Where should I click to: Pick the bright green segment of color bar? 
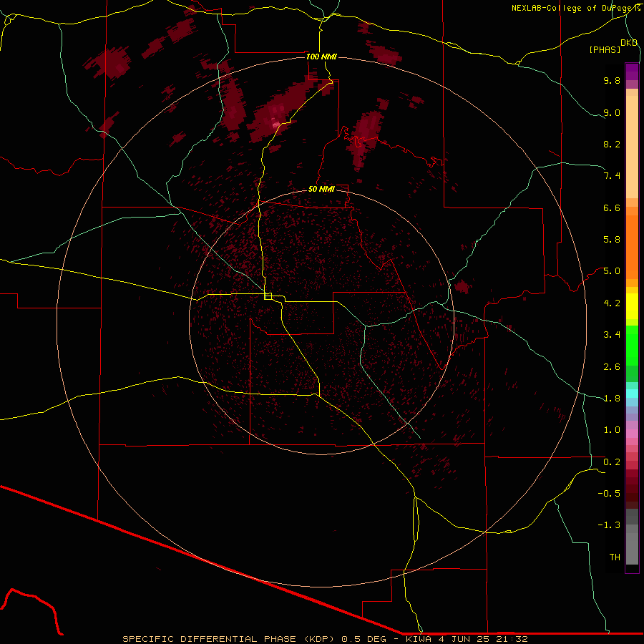point(632,346)
